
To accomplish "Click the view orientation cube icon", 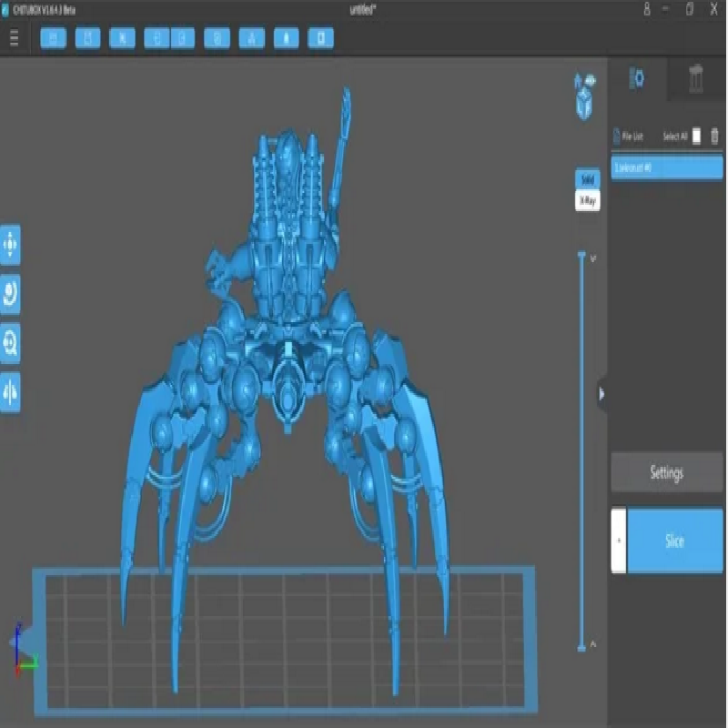I will click(584, 96).
